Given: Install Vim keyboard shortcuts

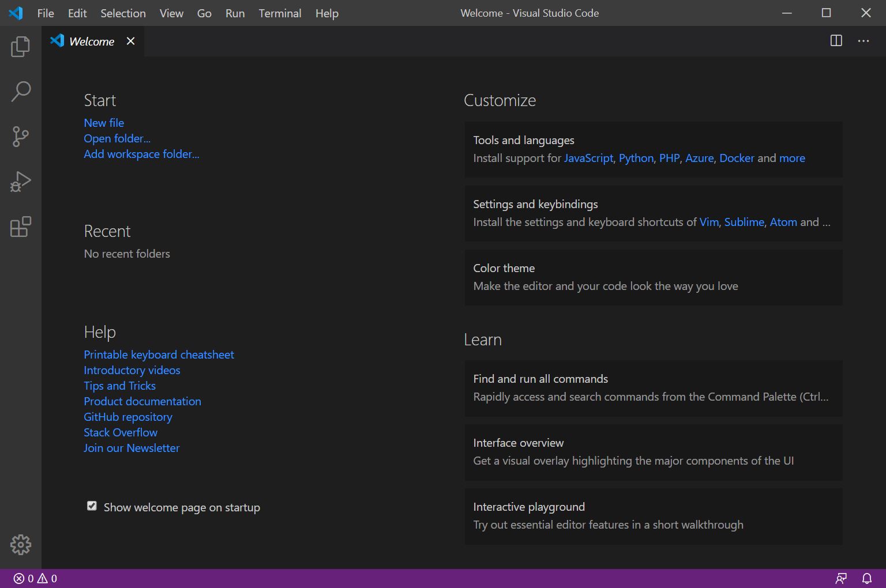Looking at the screenshot, I should (x=709, y=222).
